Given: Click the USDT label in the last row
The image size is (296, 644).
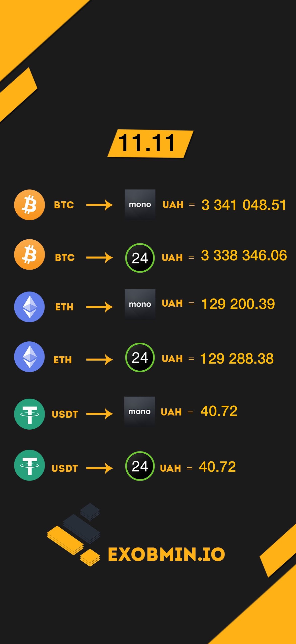Looking at the screenshot, I should click(x=65, y=468).
